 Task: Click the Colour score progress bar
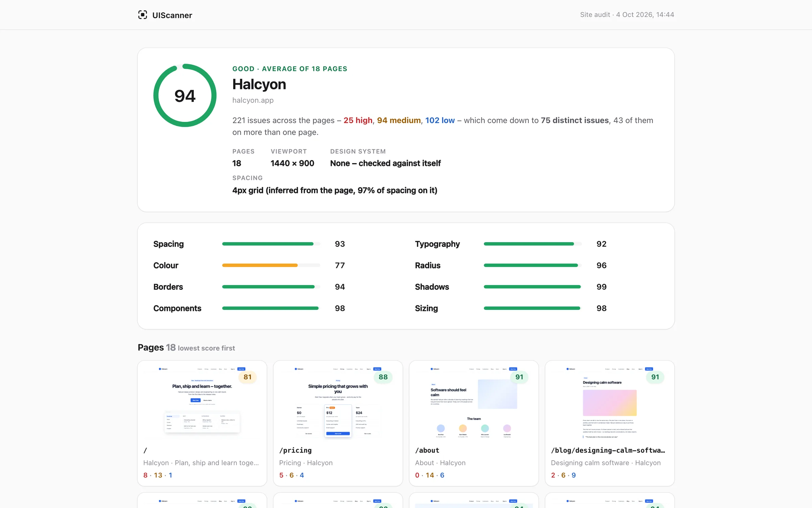[x=271, y=265]
